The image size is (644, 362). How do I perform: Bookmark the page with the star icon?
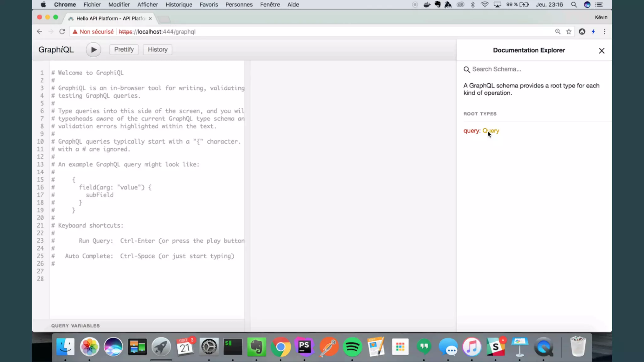(569, 31)
